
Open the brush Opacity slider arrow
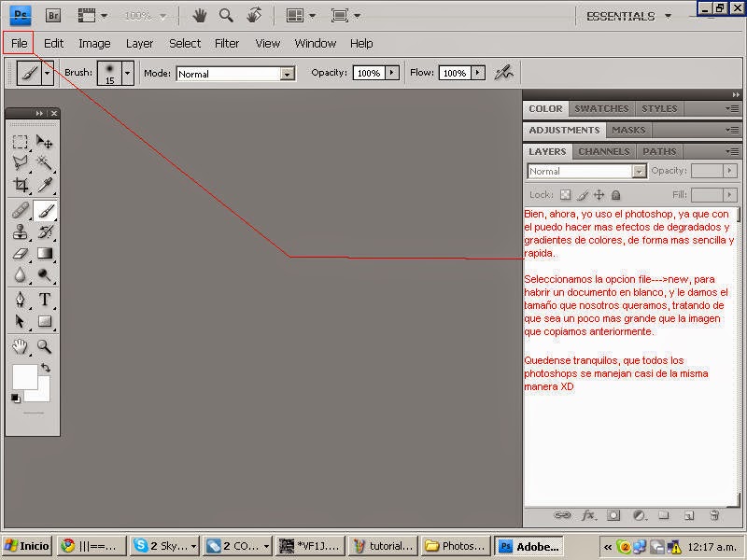click(391, 73)
